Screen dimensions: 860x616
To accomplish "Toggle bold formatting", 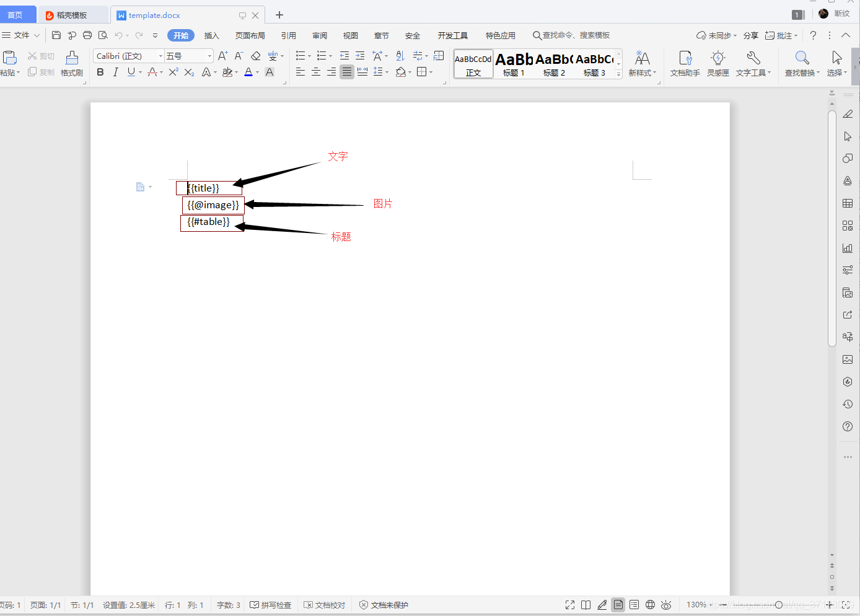I will tap(100, 73).
